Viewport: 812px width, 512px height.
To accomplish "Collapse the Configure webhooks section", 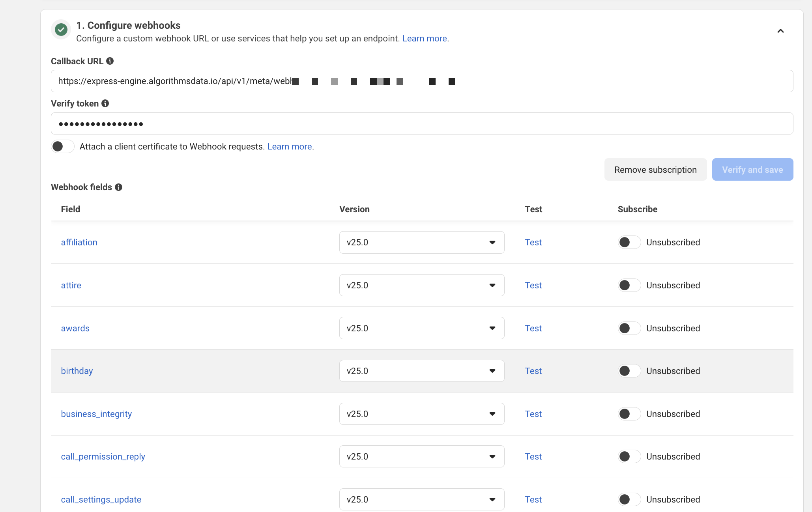I will coord(780,31).
